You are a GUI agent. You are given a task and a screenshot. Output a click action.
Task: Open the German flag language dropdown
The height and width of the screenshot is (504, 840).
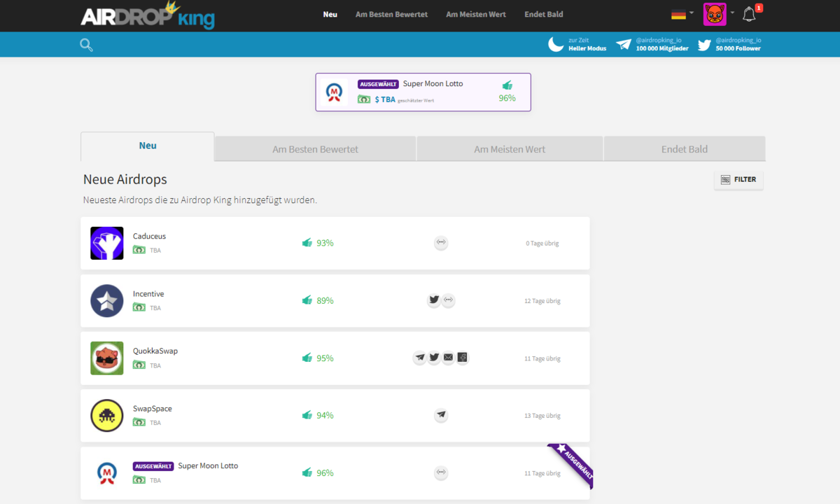click(682, 14)
